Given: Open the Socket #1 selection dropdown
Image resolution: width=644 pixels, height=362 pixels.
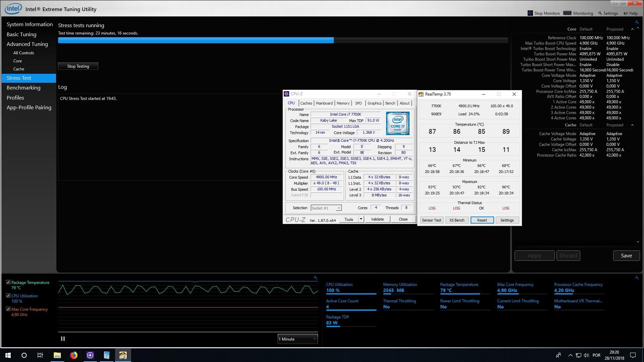Looking at the screenshot, I should coord(326,208).
